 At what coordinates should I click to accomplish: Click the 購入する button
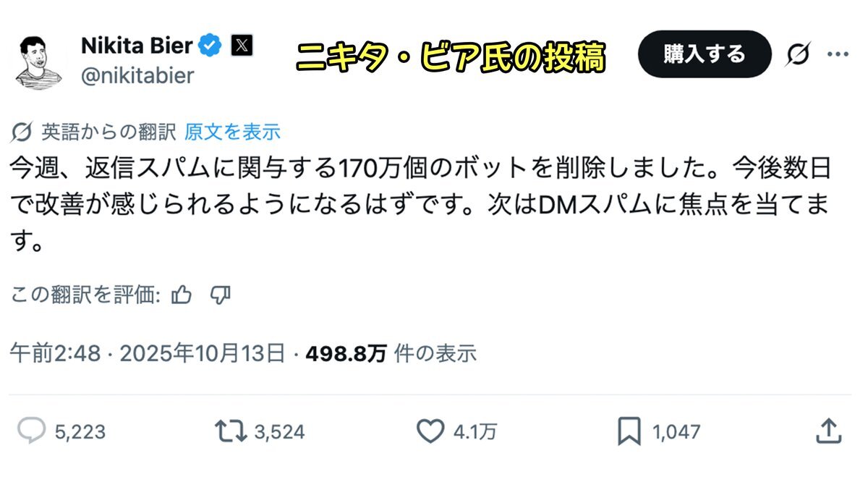click(705, 54)
